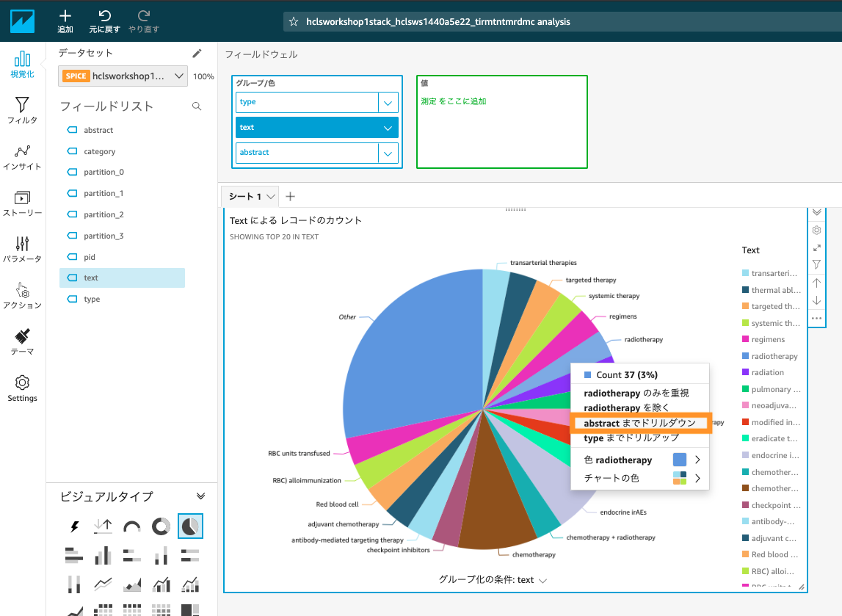The width and height of the screenshot is (842, 616).
Task: Open the type field well dropdown
Action: coord(388,103)
